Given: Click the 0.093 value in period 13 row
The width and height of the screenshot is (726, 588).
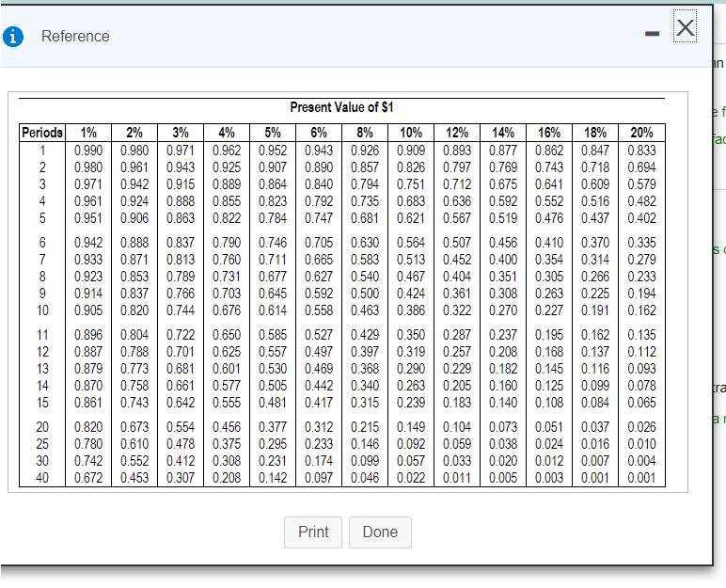Looking at the screenshot, I should click(641, 369).
